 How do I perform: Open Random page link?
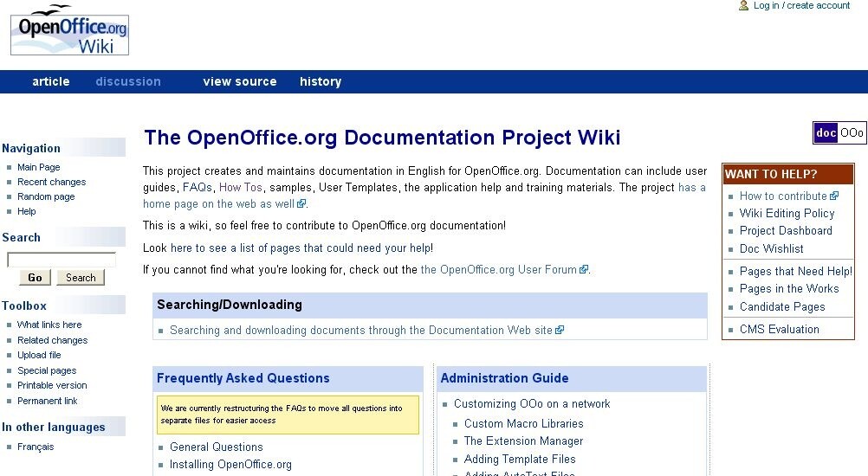[46, 196]
